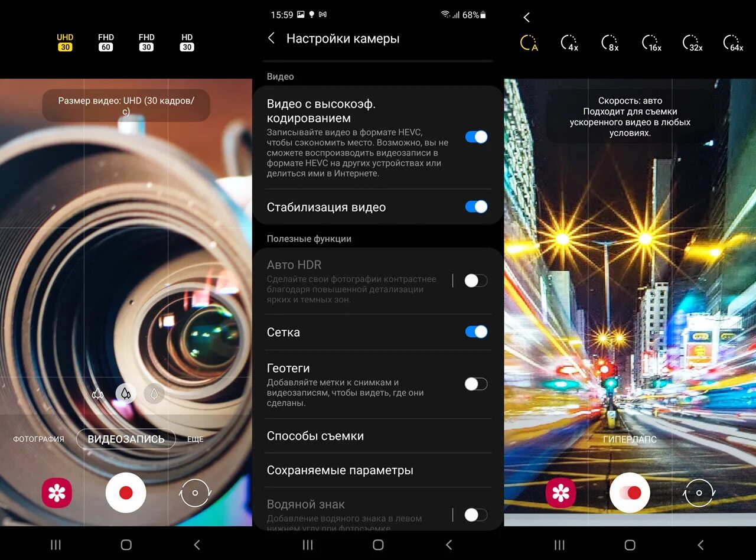Viewport: 756px width, 560px height.
Task: Switch camera in video recording screen
Action: (195, 493)
